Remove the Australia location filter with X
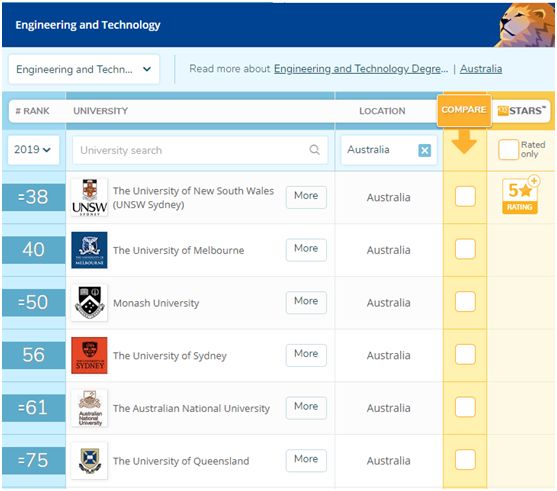This screenshot has width=557, height=491. pyautogui.click(x=424, y=150)
